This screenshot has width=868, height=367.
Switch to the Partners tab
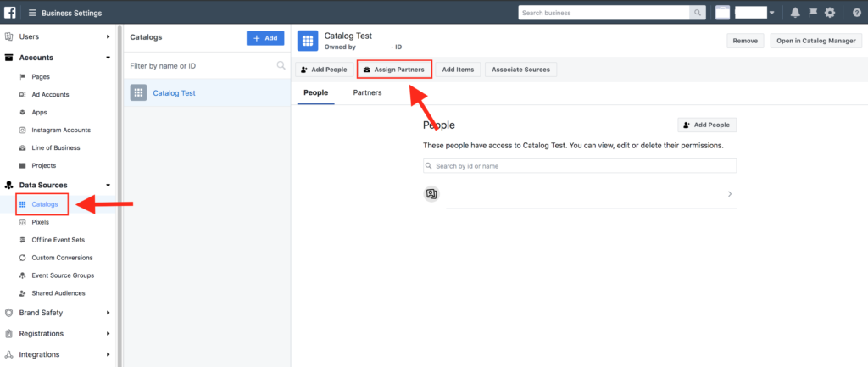click(x=367, y=92)
